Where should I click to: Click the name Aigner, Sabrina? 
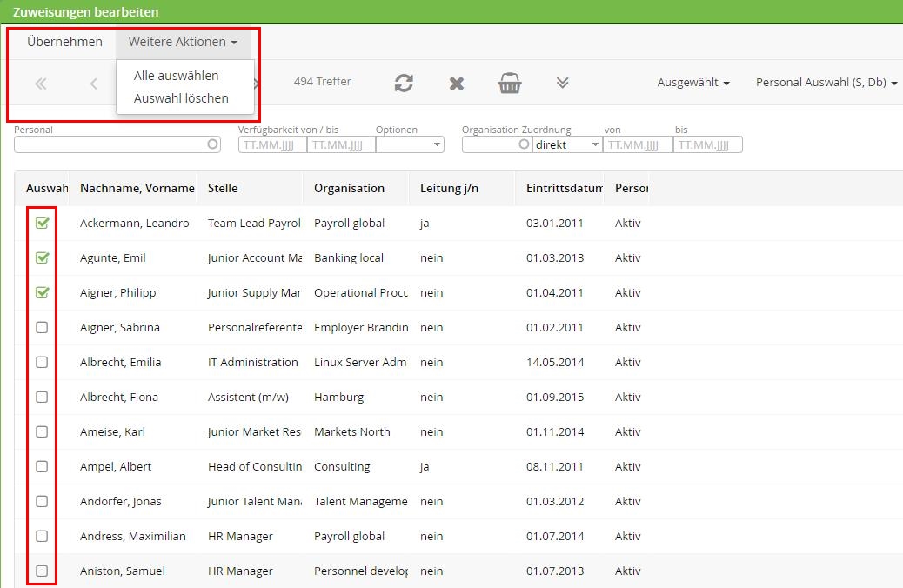pyautogui.click(x=120, y=327)
